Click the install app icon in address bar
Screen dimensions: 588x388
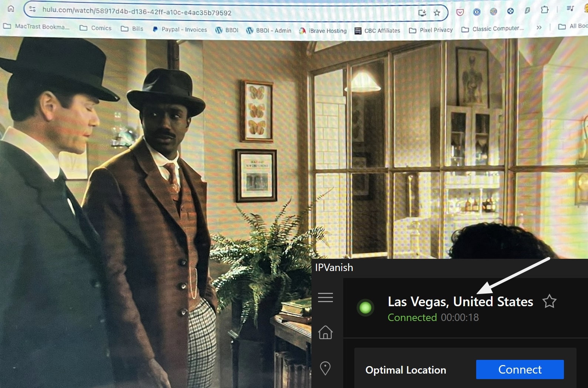[422, 13]
